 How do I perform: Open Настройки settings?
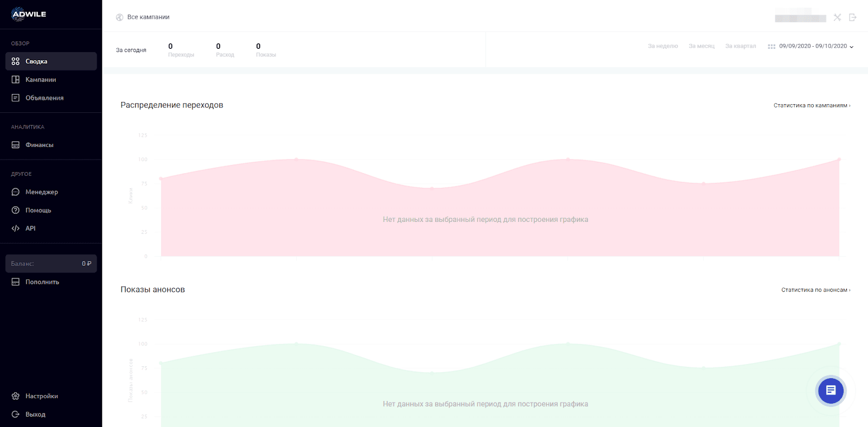(41, 396)
